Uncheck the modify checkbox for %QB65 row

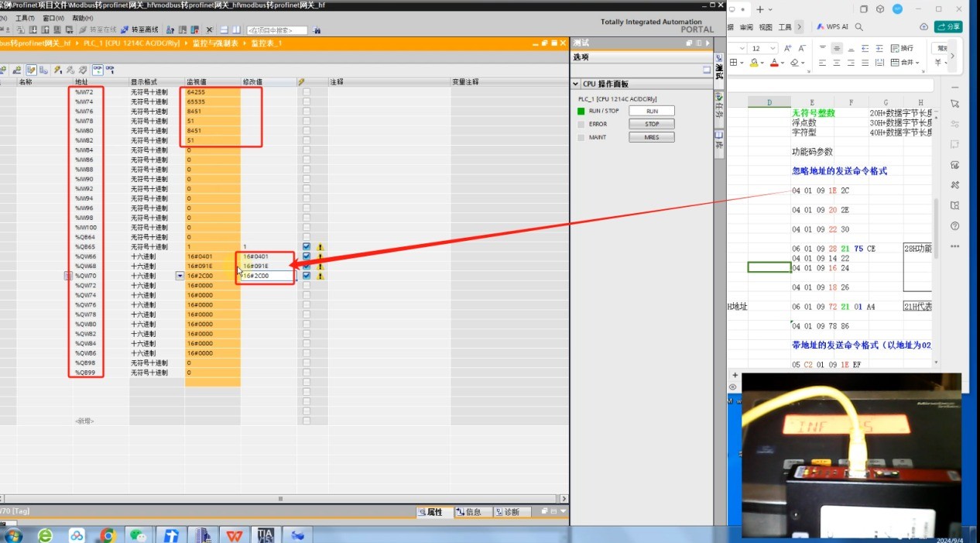307,246
